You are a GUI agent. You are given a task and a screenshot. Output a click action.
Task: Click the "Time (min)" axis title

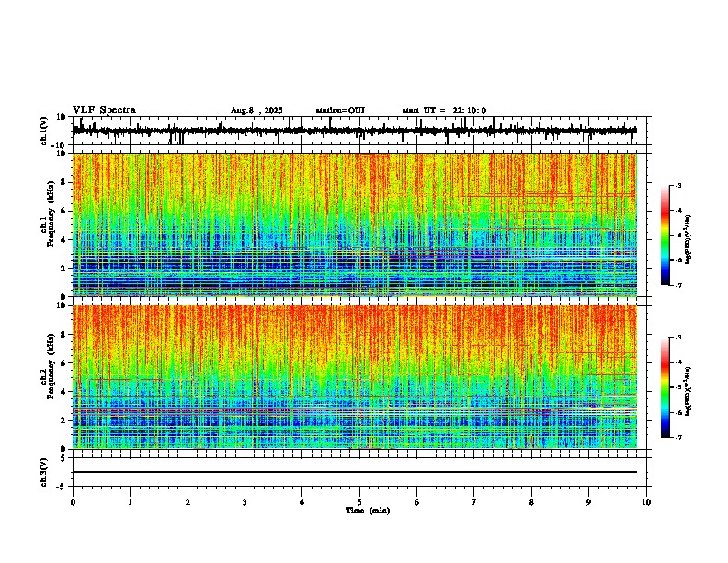(x=368, y=511)
